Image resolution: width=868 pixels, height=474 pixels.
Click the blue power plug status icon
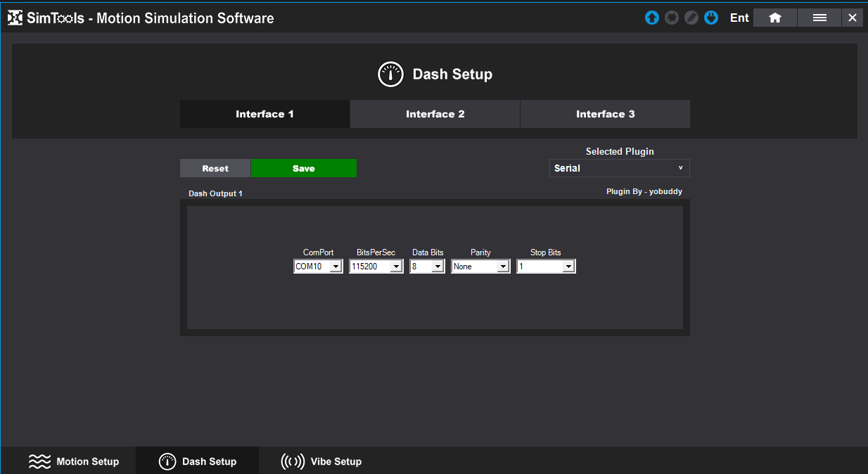(711, 18)
